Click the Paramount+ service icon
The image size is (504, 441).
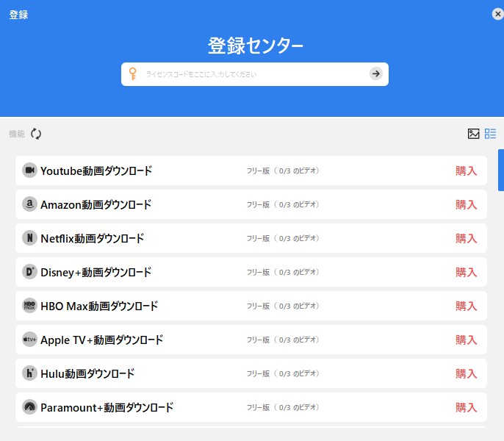tap(29, 407)
